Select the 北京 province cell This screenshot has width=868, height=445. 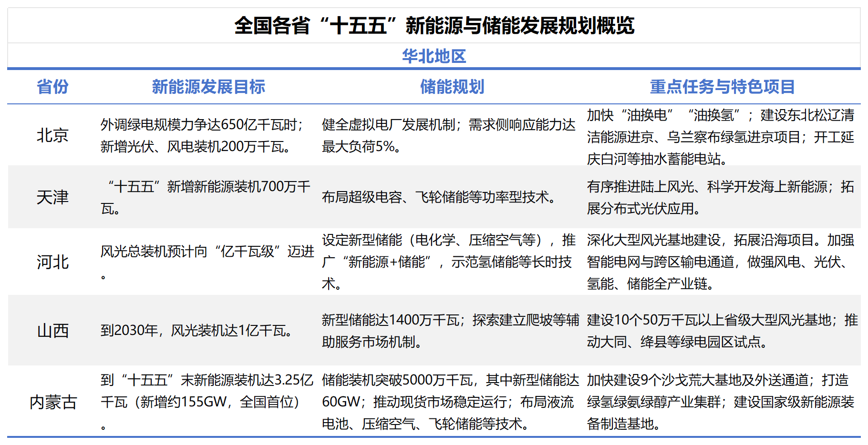[x=52, y=135]
